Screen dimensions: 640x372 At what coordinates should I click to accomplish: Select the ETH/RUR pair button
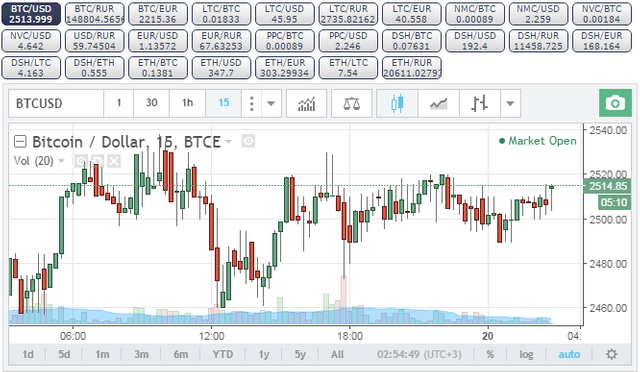[411, 68]
